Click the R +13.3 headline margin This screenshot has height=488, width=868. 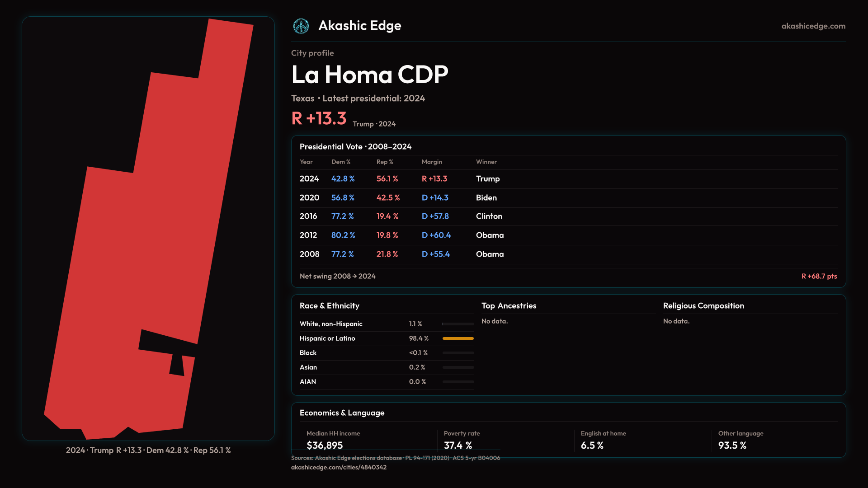[319, 118]
